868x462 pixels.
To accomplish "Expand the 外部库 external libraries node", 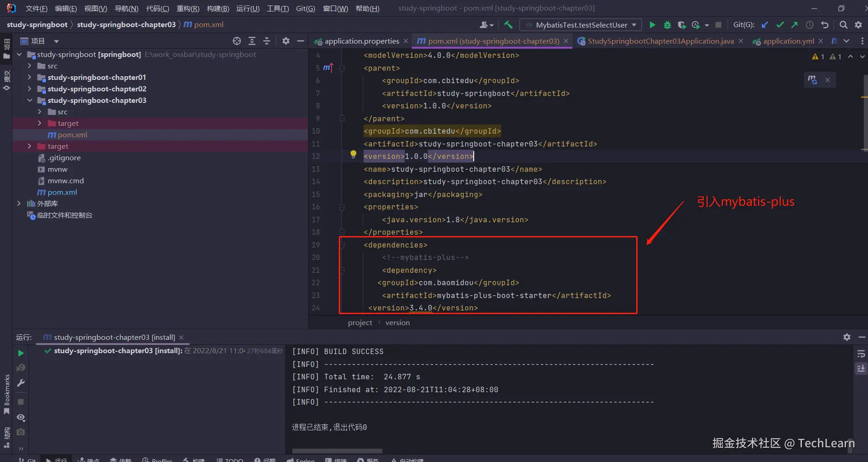I will coord(19,203).
